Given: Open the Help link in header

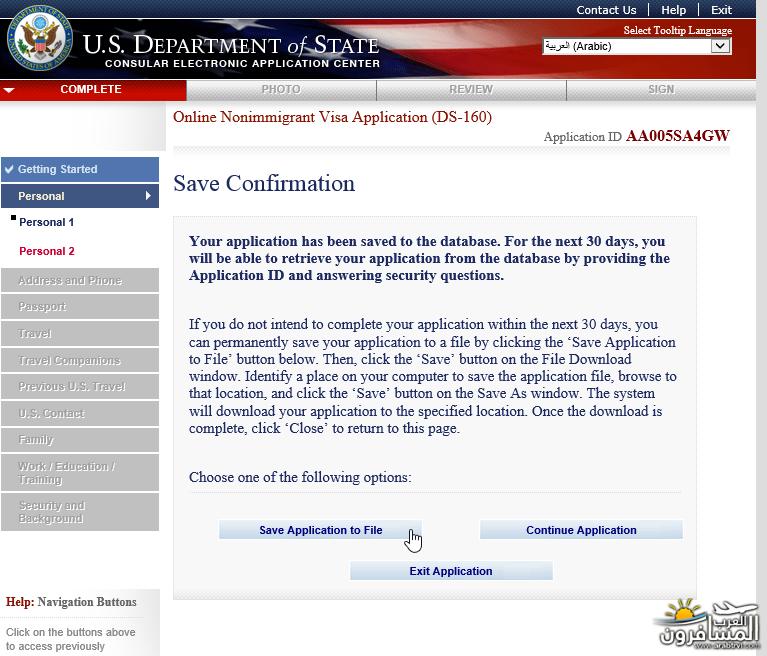Looking at the screenshot, I should click(x=674, y=10).
